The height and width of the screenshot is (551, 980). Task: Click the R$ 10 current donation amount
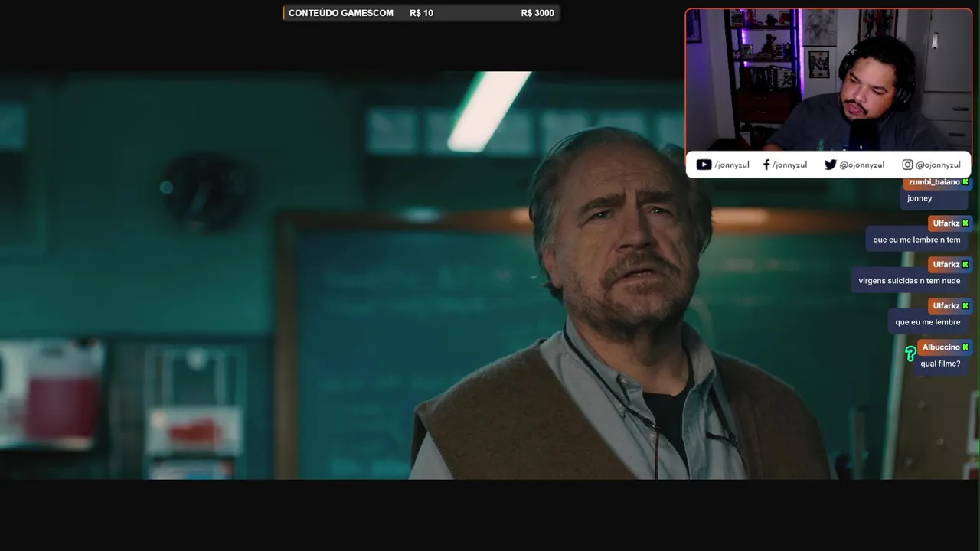421,13
